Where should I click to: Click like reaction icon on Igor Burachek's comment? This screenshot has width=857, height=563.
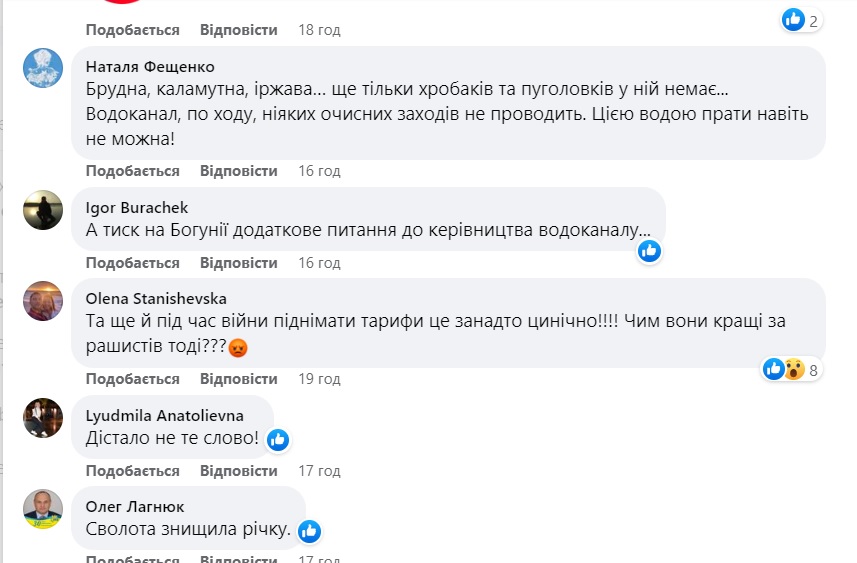pos(649,250)
